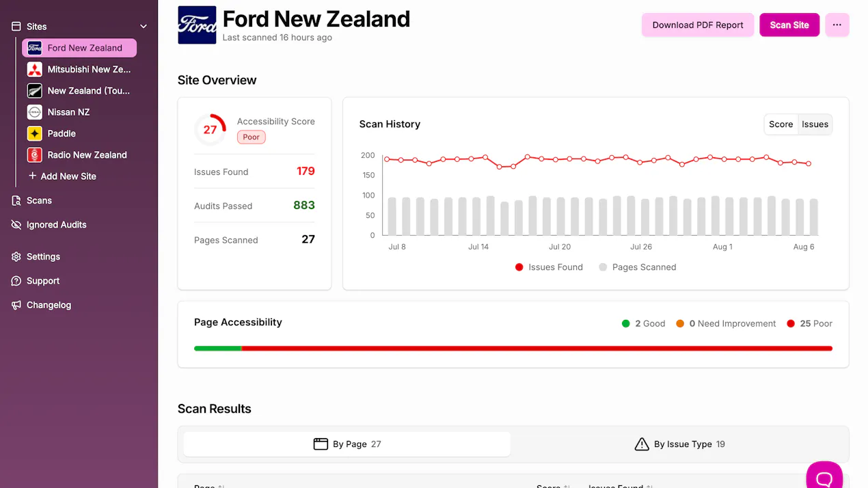Toggle Issues Found legend in chart

549,267
